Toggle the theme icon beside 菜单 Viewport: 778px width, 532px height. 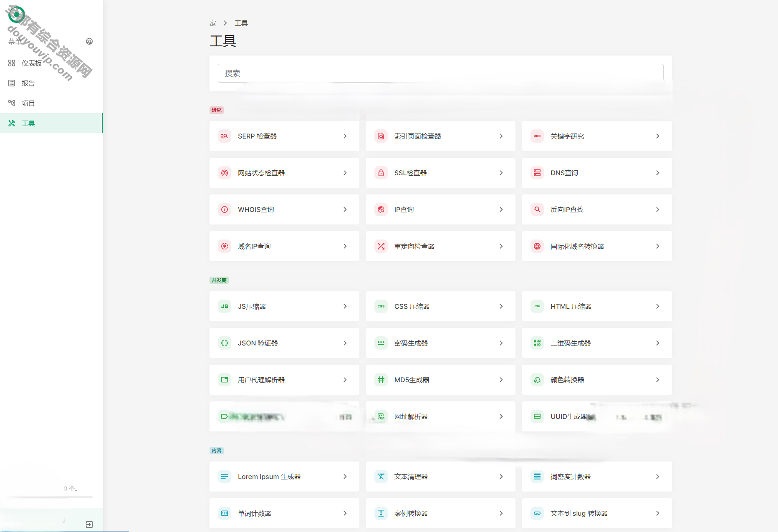[x=89, y=41]
